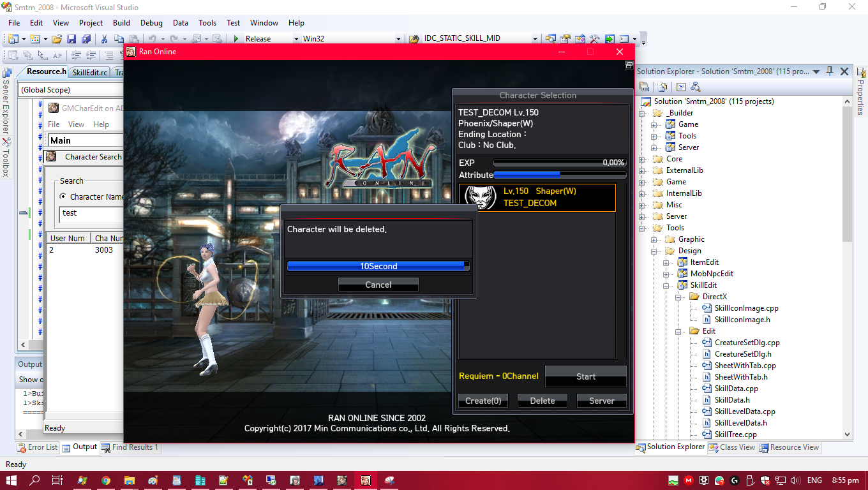
Task: Switch to the Resource View tab
Action: coord(789,447)
